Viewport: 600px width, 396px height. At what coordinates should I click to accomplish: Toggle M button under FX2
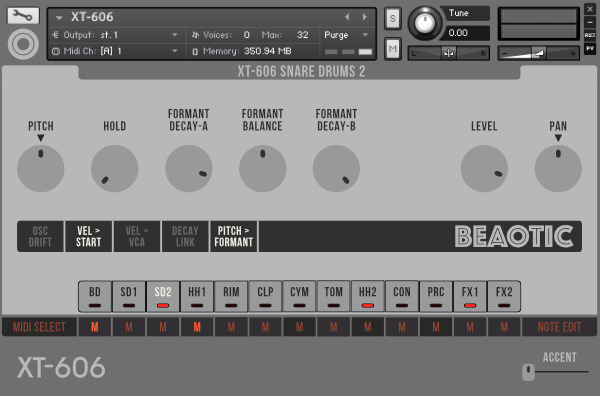click(504, 327)
